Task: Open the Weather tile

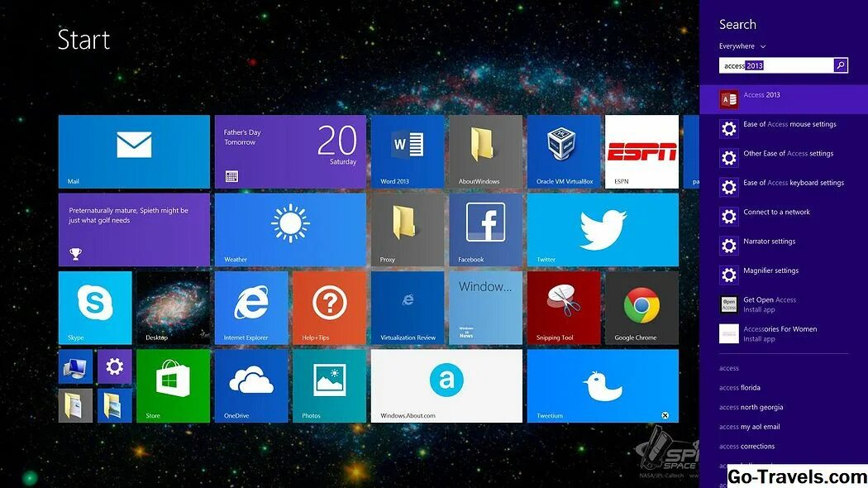Action: coord(290,230)
